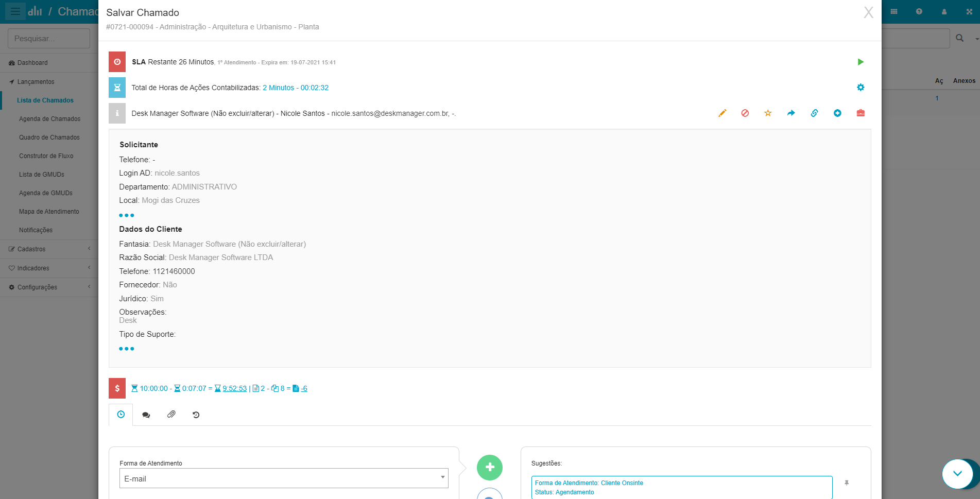
Task: Open the blue gear settings for accounted hours
Action: click(x=861, y=88)
